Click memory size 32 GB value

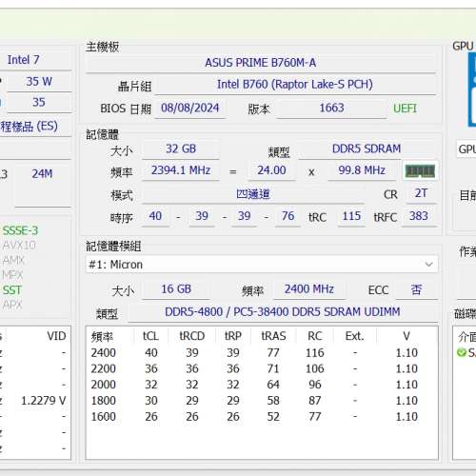[x=181, y=149]
